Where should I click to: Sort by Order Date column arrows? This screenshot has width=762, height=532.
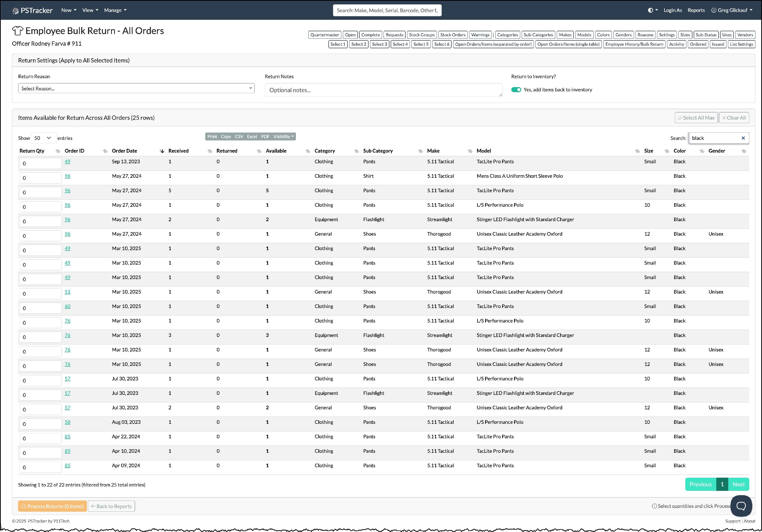pos(162,151)
